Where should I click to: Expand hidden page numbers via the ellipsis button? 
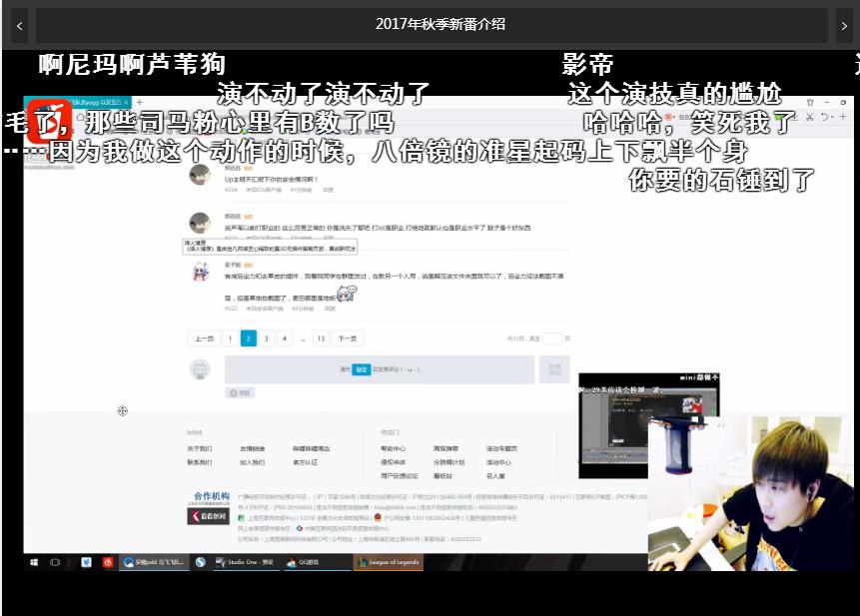[x=303, y=337]
